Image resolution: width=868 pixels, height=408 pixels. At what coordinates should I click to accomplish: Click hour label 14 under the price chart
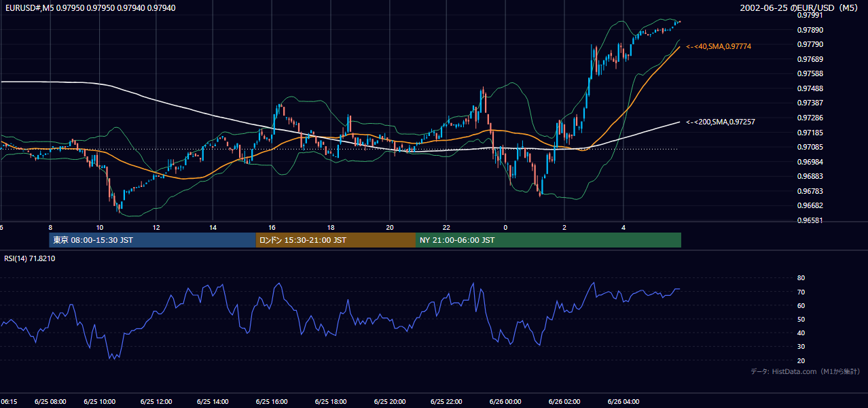click(213, 227)
